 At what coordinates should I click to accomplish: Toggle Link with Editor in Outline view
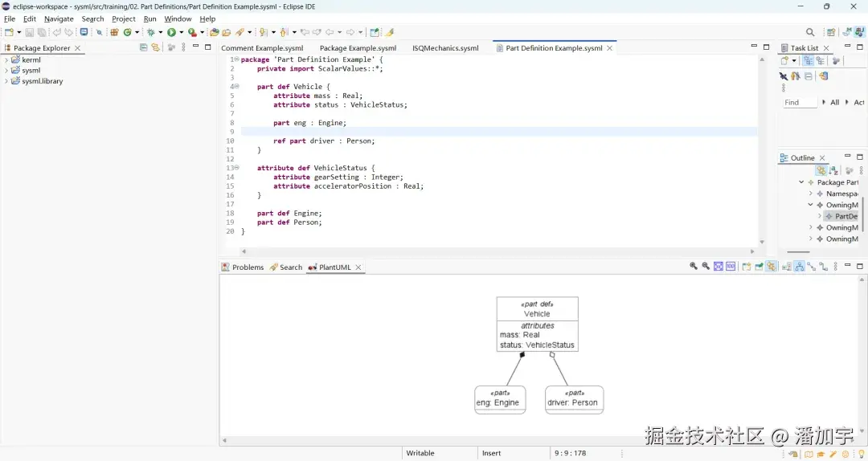[x=821, y=171]
